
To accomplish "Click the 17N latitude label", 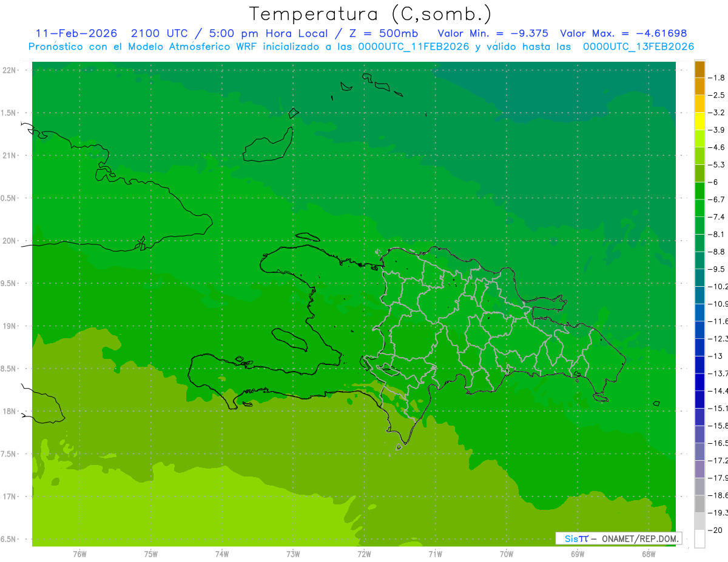I will coord(10,497).
